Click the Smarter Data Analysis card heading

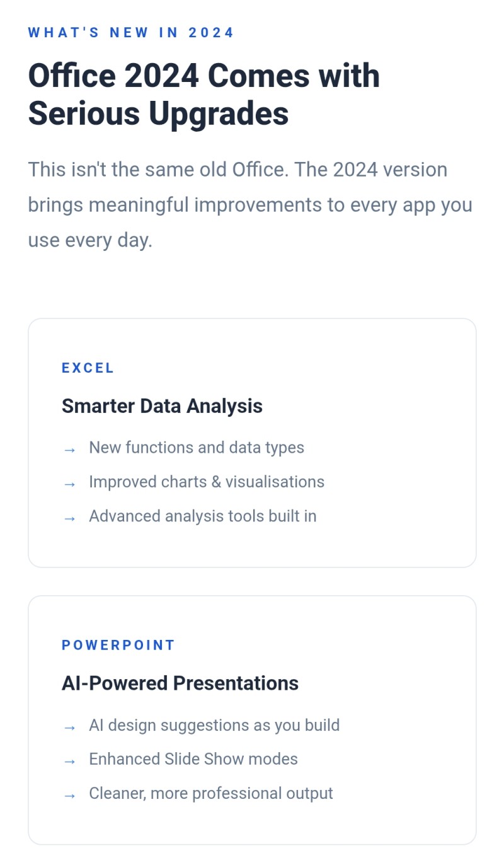pyautogui.click(x=162, y=406)
